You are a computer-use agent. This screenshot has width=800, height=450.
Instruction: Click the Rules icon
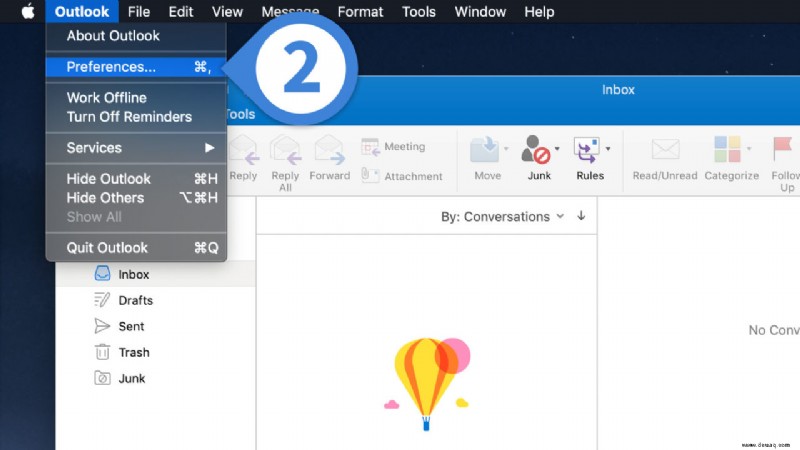(587, 150)
